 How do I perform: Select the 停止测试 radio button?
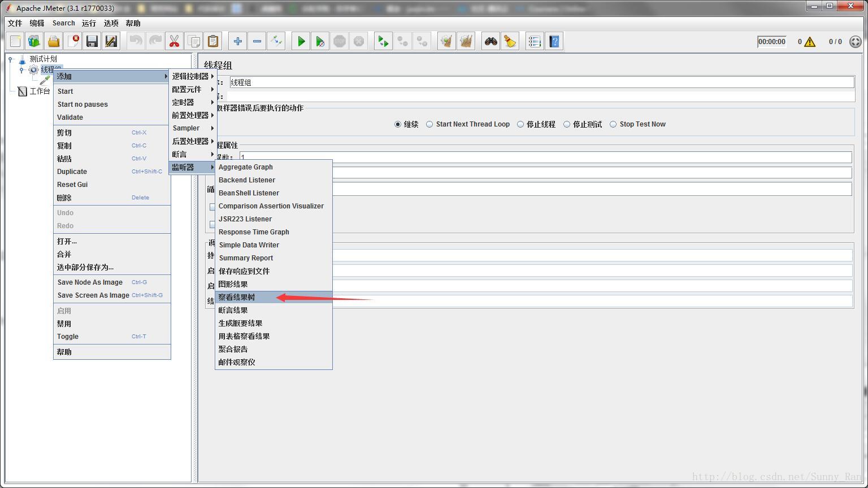(567, 124)
